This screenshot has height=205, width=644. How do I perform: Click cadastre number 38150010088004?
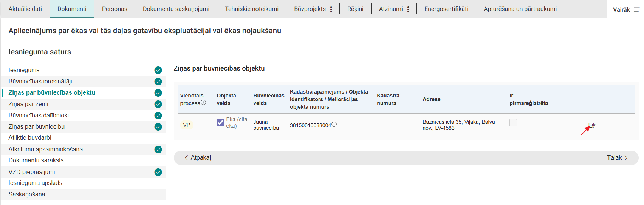point(310,125)
